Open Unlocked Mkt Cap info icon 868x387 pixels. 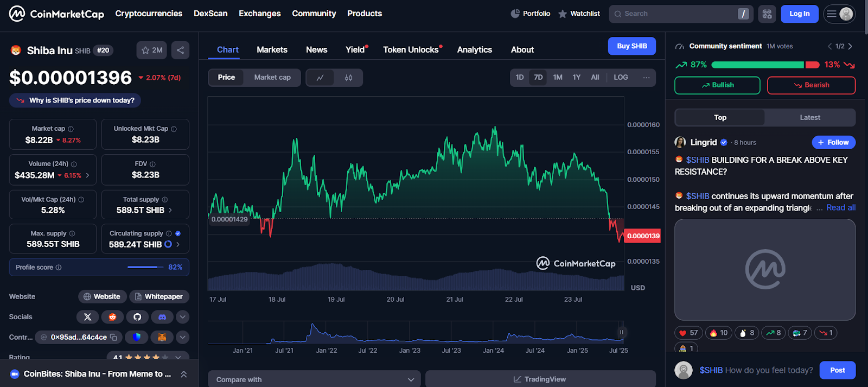coord(174,129)
